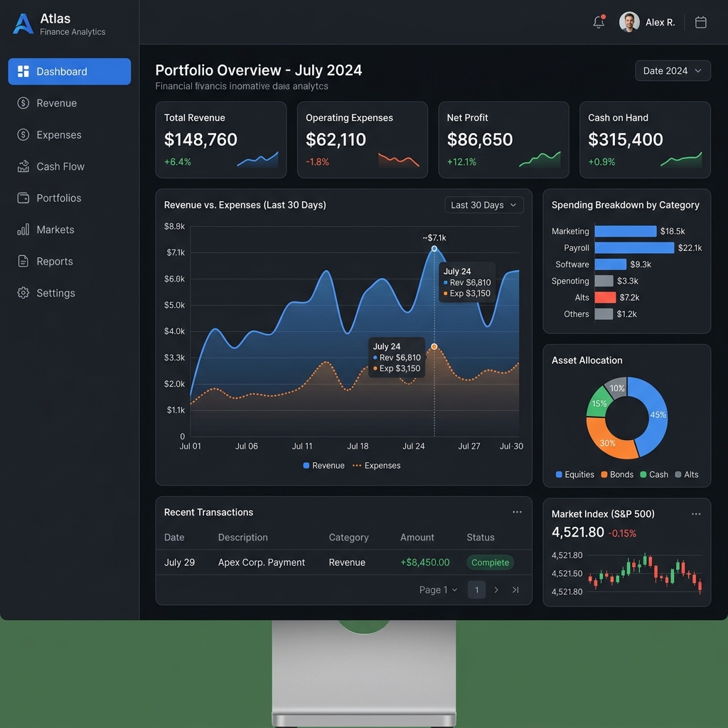The height and width of the screenshot is (728, 728).
Task: Click the 45% Equities donut segment
Action: click(656, 414)
